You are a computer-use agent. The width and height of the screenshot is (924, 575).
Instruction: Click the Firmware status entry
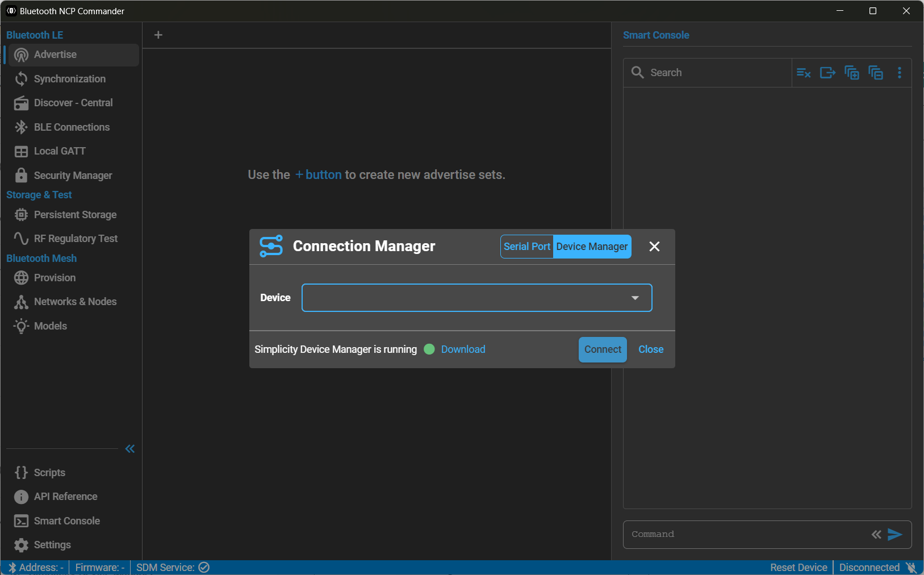(x=99, y=568)
